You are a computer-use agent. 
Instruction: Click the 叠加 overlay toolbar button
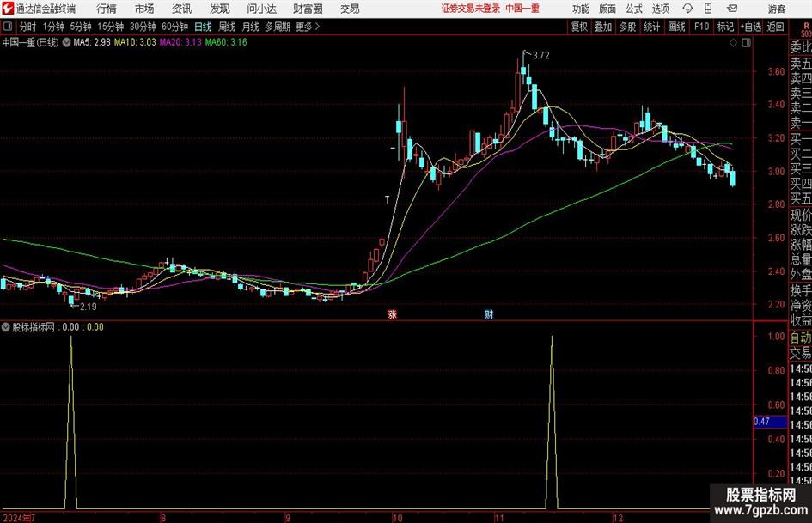(603, 27)
